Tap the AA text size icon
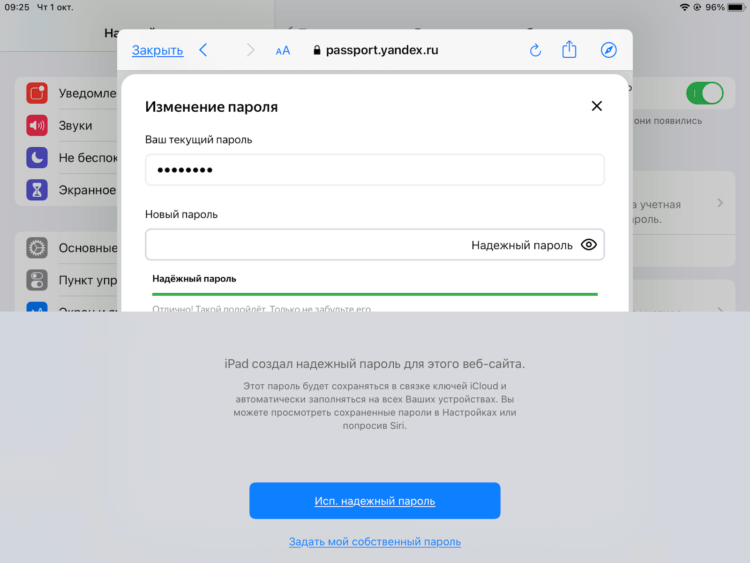Screen dimensions: 750x563 (283, 50)
